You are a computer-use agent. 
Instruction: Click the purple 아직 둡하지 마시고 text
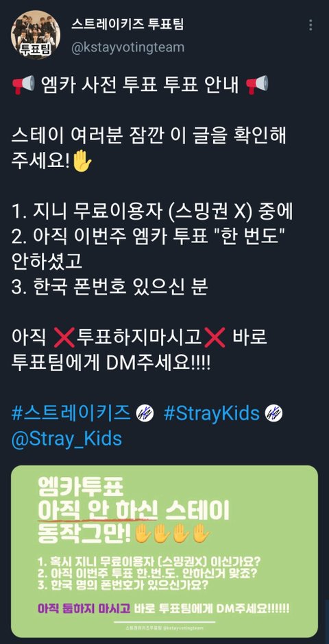point(85,608)
